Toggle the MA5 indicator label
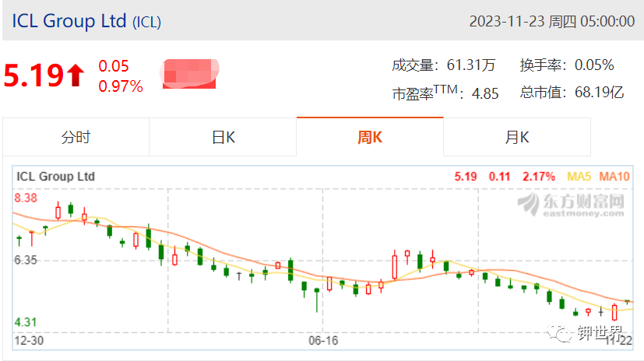This screenshot has height=361, width=644. tap(579, 177)
